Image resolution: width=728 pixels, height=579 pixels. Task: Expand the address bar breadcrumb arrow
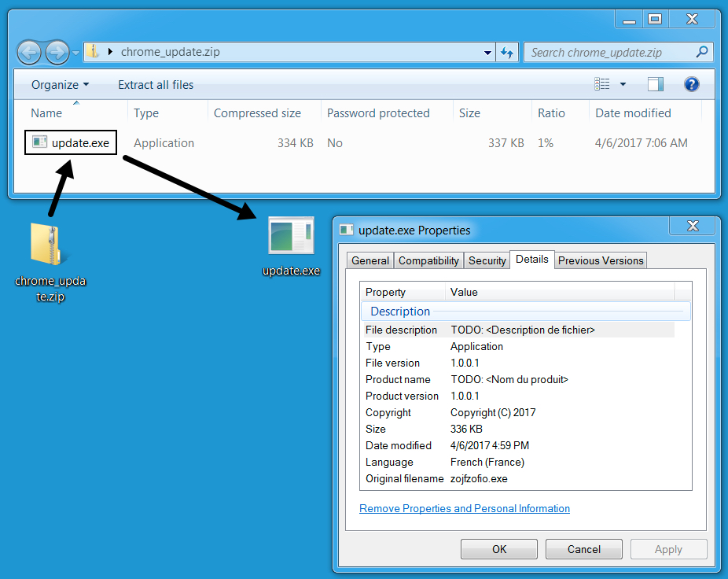pyautogui.click(x=110, y=52)
